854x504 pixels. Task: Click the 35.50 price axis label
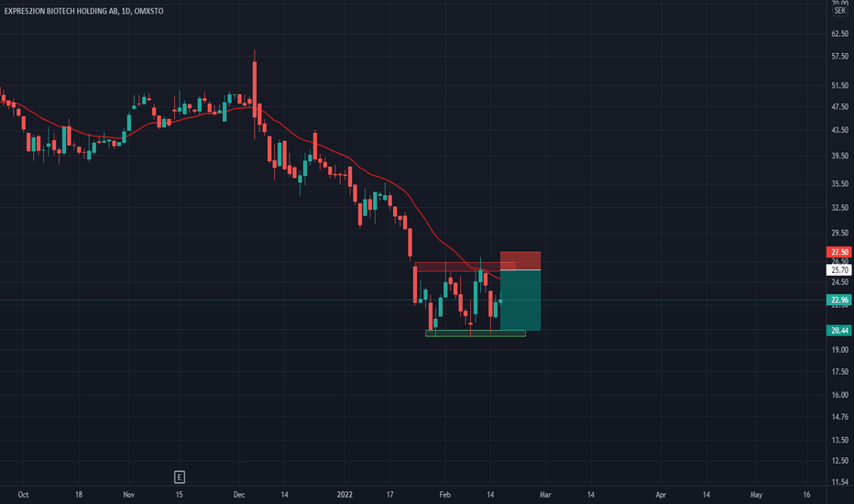click(840, 184)
